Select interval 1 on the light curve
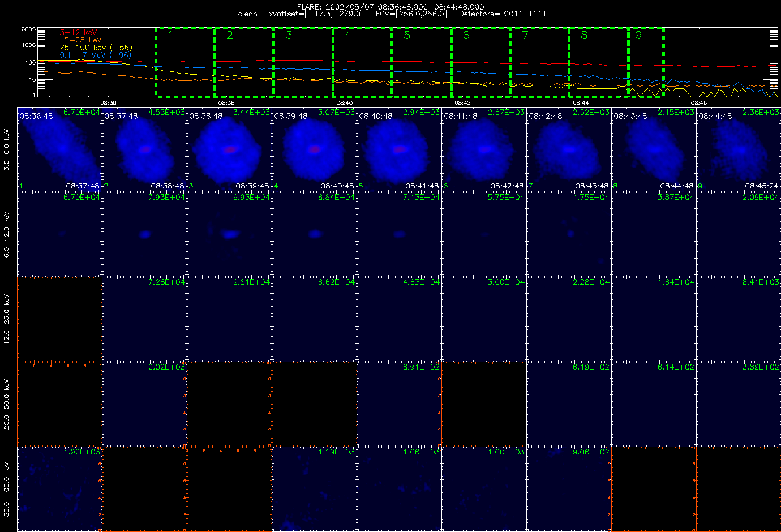This screenshot has height=532, width=781. click(x=185, y=62)
